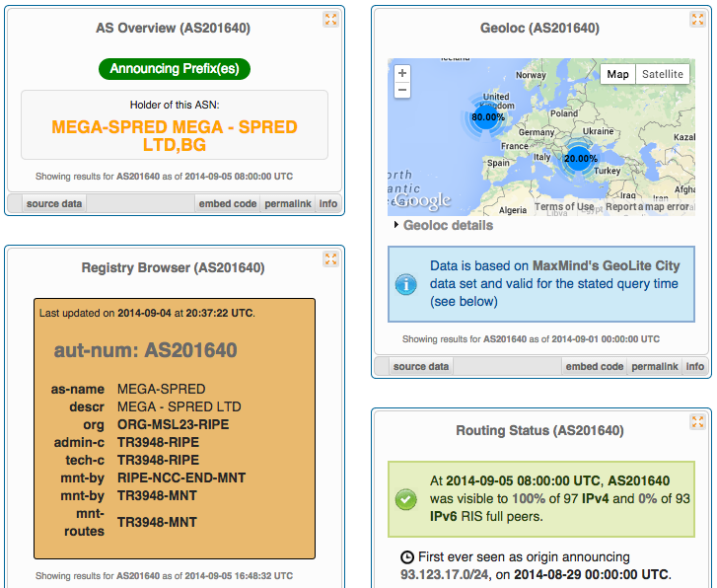Image resolution: width=717 pixels, height=588 pixels.
Task: Open embed code tab in Geoloc widget
Action: [x=594, y=366]
